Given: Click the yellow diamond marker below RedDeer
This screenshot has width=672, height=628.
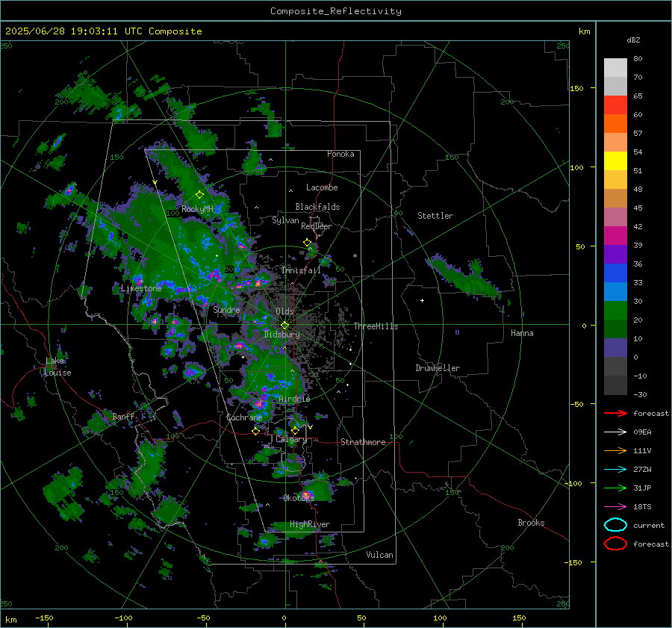Looking at the screenshot, I should (x=307, y=243).
